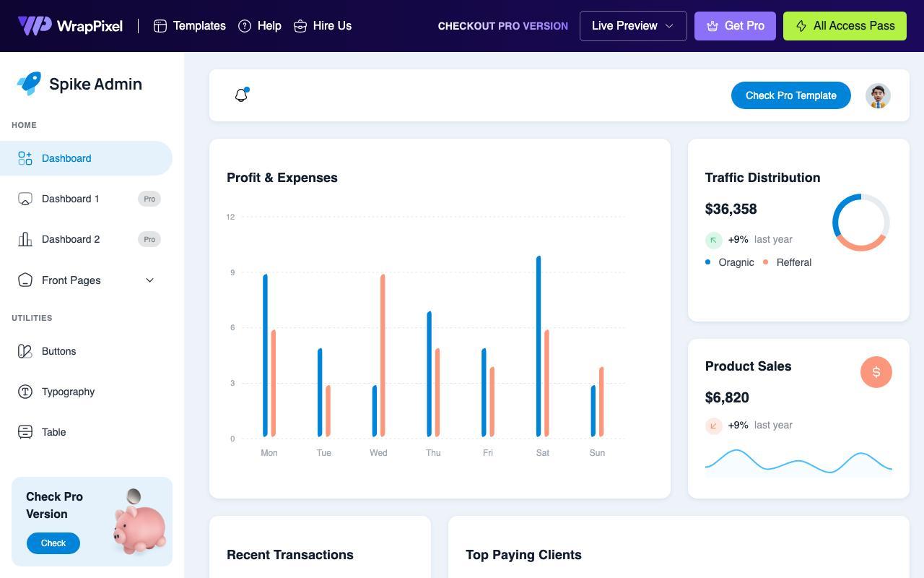This screenshot has height=578, width=924.
Task: Click the Get Pro button
Action: [735, 26]
